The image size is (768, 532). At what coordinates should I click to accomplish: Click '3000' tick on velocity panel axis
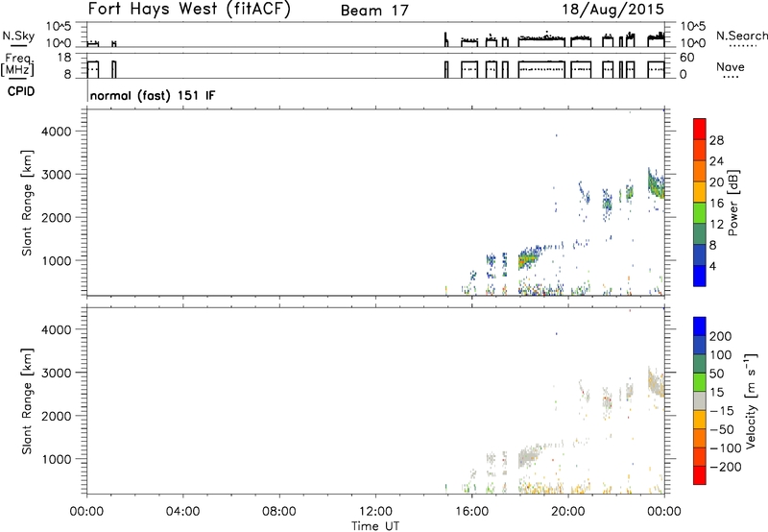tap(56, 373)
